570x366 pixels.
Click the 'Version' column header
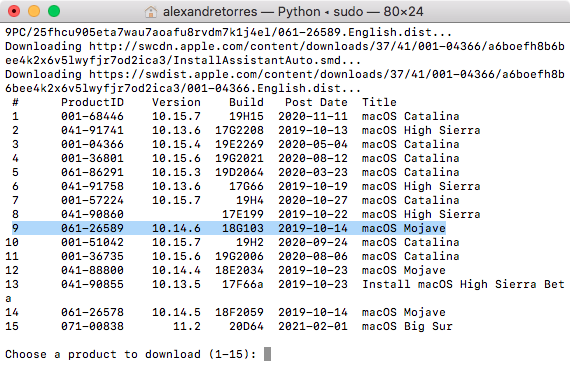(176, 102)
